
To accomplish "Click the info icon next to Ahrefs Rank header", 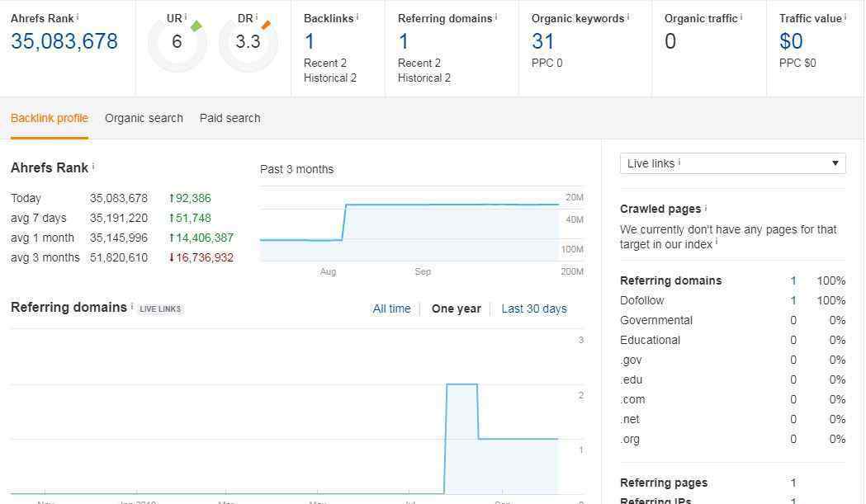I will coord(78,16).
